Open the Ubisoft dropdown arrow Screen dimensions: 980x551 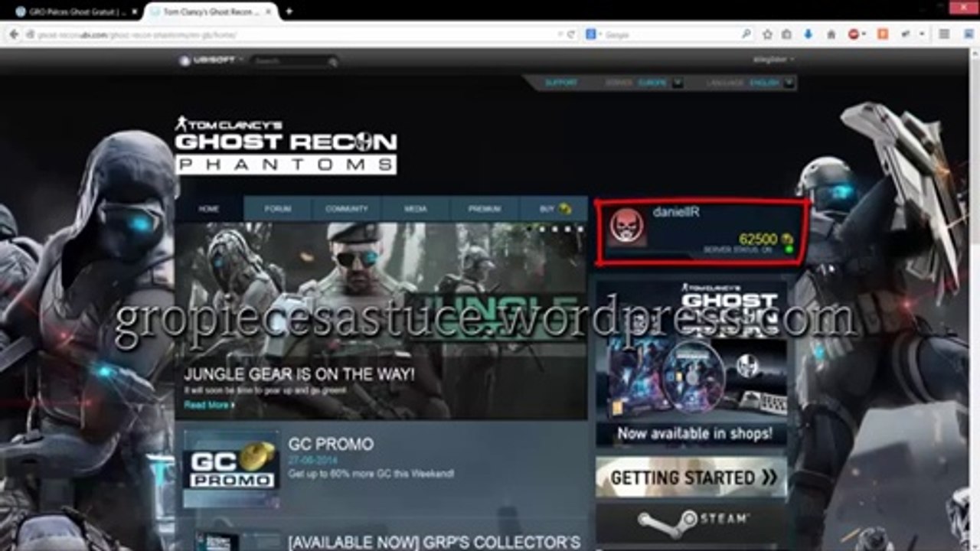(241, 60)
